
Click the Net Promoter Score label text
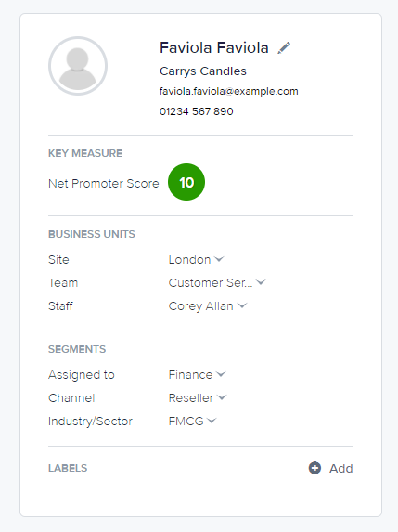104,184
